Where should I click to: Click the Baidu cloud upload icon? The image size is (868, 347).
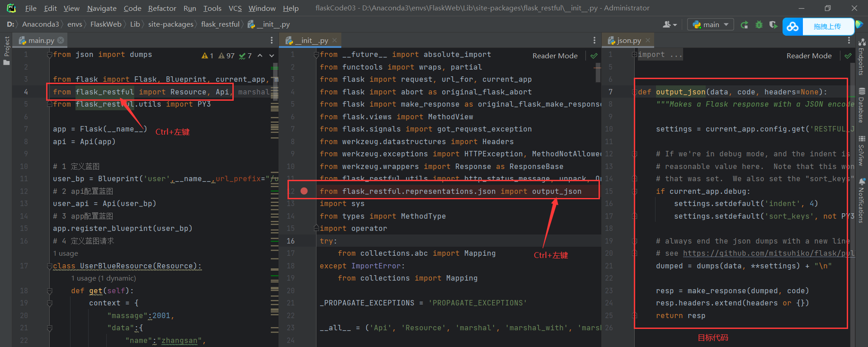coord(793,27)
